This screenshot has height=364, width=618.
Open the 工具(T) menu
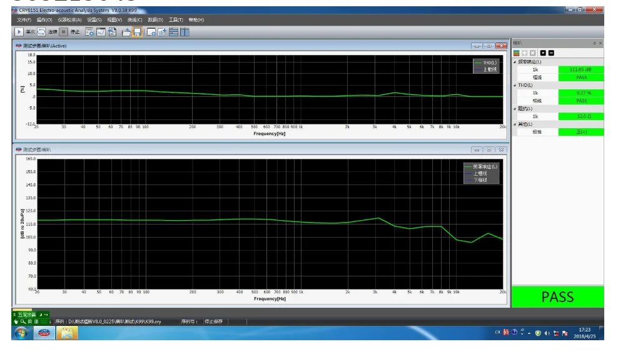(x=175, y=20)
